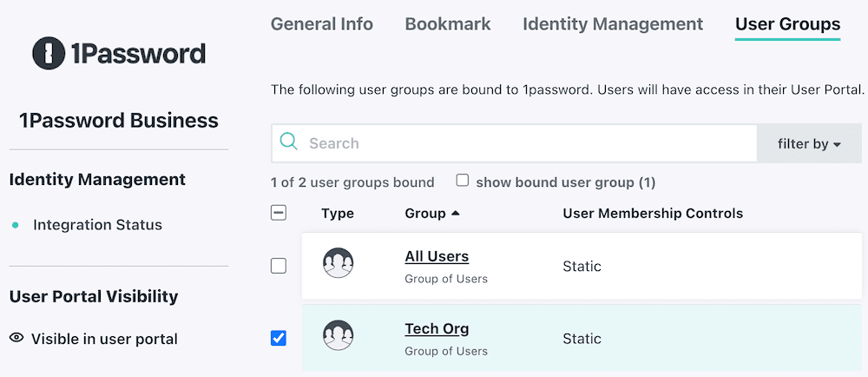Viewport: 868px width, 377px height.
Task: Enable show bound user group checkbox
Action: point(463,181)
